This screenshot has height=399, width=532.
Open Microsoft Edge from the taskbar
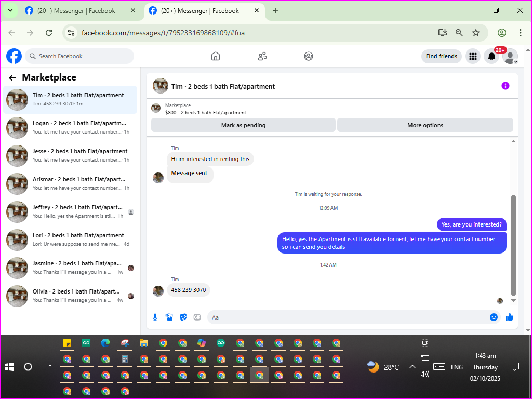point(105,343)
